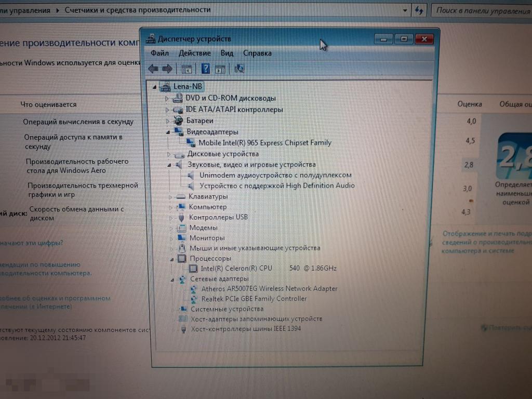Open the link about improving computer performance
Image resolution: width=532 pixels, height=399 pixels.
[46, 269]
